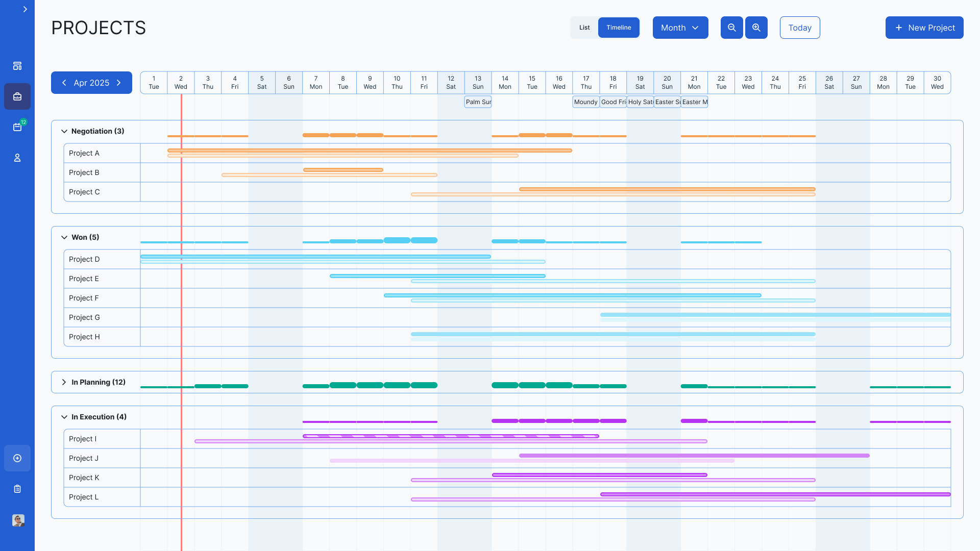Click the New Project button
The image size is (980, 551).
924,28
